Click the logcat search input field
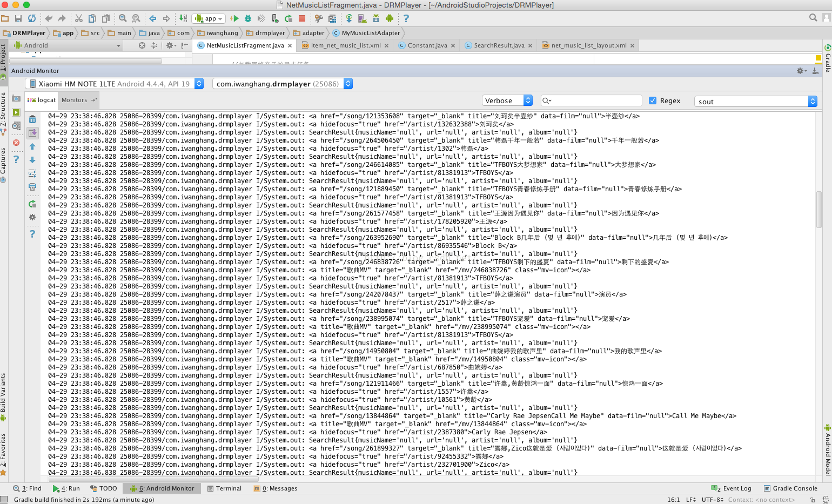Image resolution: width=832 pixels, height=504 pixels. [591, 100]
